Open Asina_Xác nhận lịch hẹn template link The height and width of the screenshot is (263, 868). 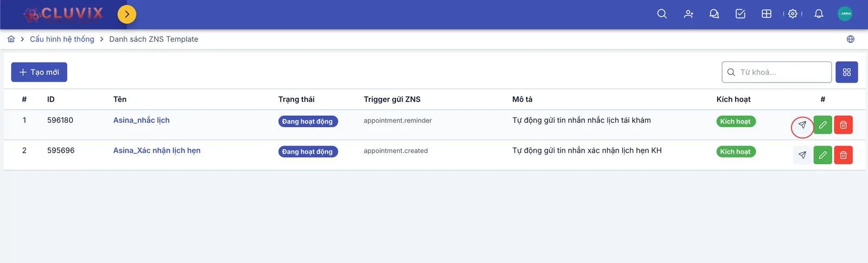point(157,151)
